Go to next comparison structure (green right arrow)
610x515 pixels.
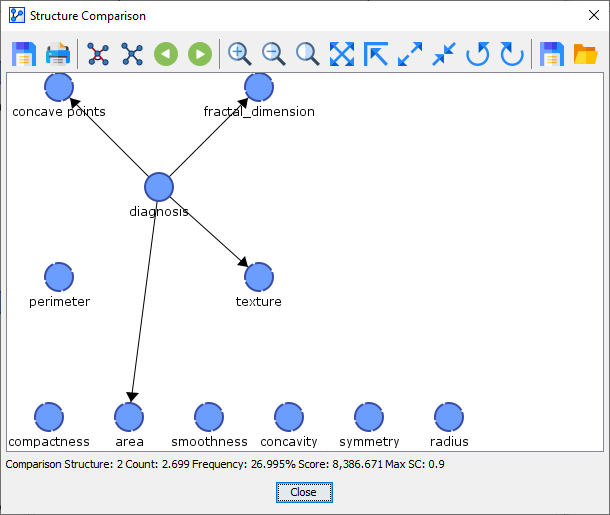pyautogui.click(x=200, y=54)
